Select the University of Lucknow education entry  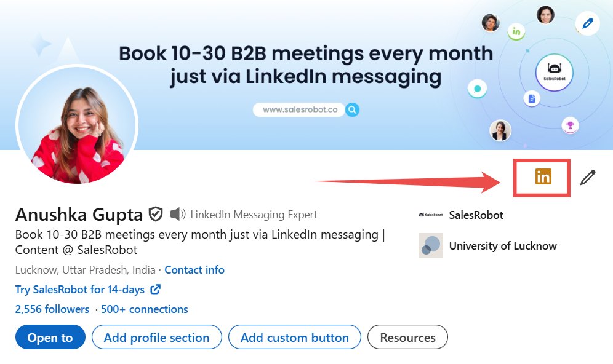coord(502,245)
